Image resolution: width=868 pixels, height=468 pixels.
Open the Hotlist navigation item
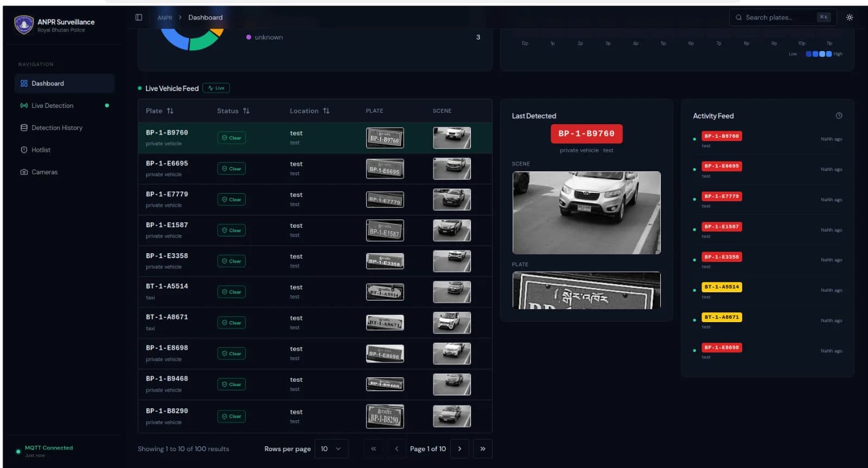point(65,150)
